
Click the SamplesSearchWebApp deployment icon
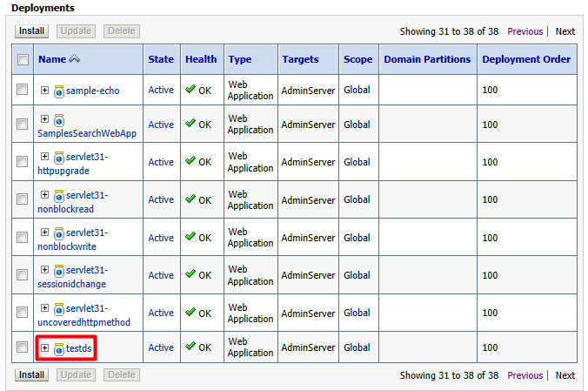59,120
